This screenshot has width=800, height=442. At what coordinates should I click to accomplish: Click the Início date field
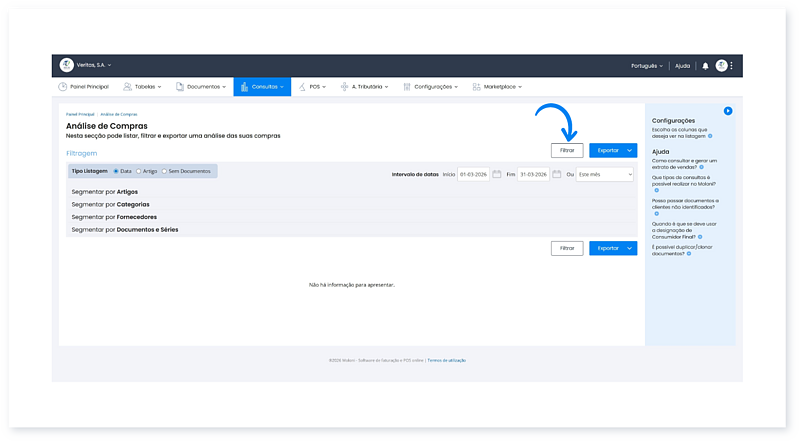(473, 175)
